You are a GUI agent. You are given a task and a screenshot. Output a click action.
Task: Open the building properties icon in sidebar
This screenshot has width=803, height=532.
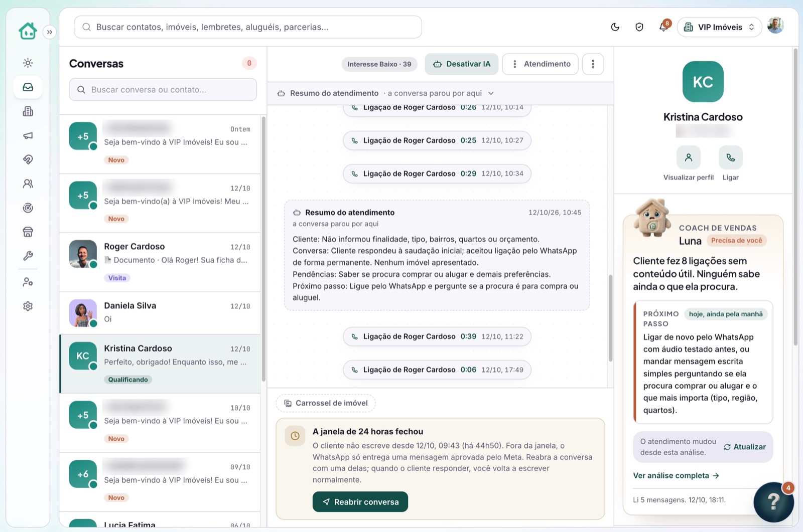click(x=28, y=111)
